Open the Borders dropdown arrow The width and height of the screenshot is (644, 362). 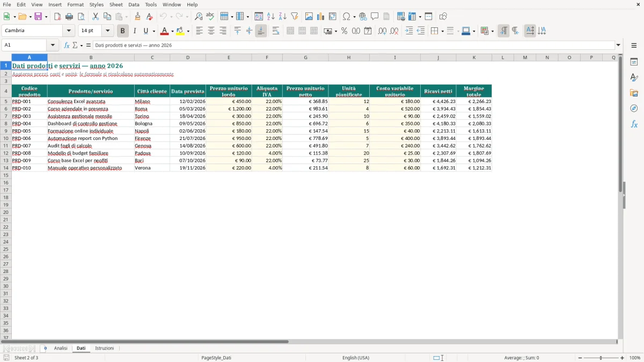pyautogui.click(x=442, y=31)
